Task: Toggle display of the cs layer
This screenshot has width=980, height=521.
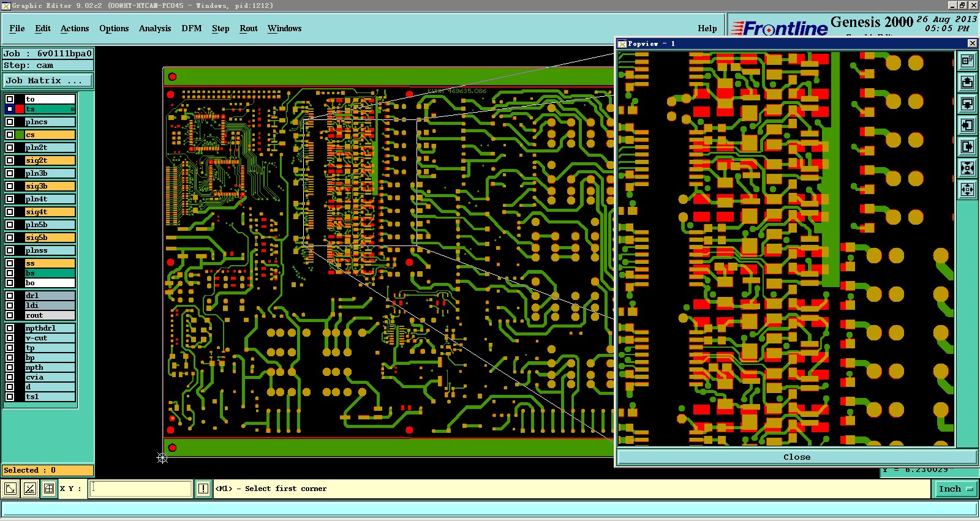Action: point(10,135)
